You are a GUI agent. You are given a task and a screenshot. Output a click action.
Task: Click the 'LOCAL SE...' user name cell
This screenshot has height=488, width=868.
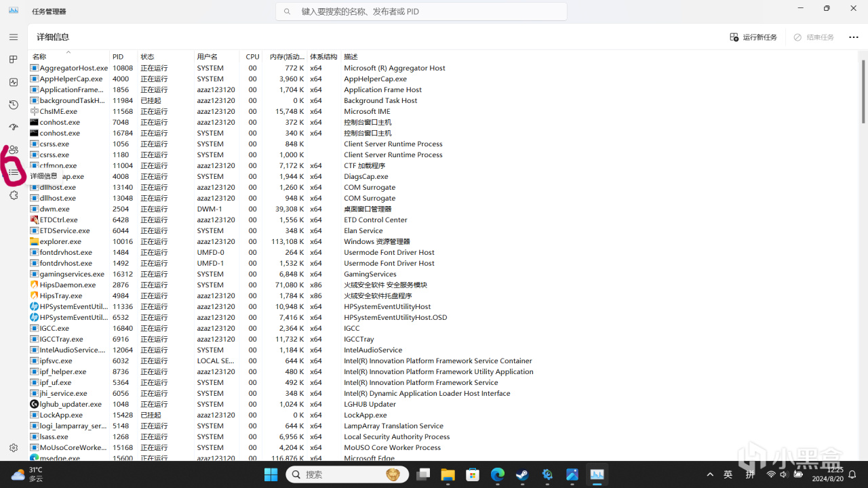[x=216, y=361]
